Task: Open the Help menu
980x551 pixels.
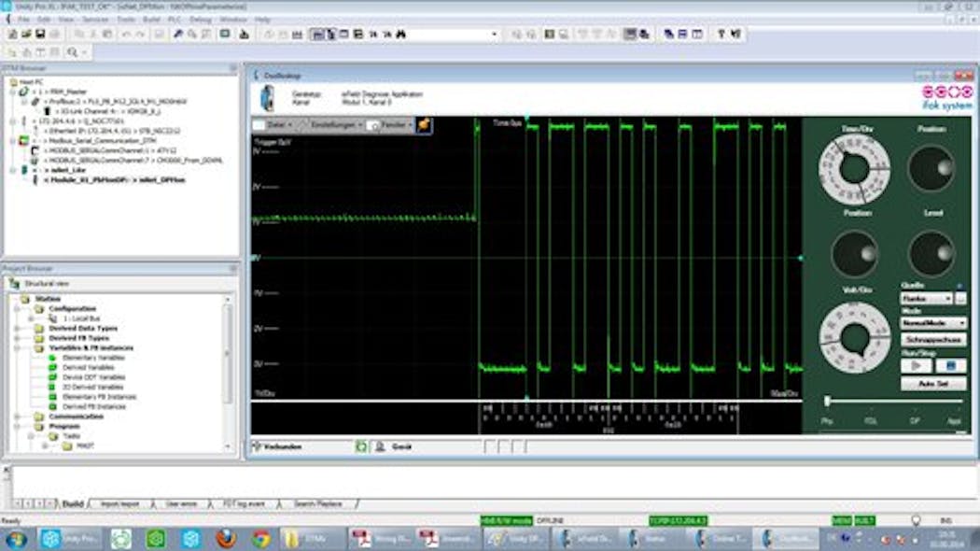Action: 262,20
